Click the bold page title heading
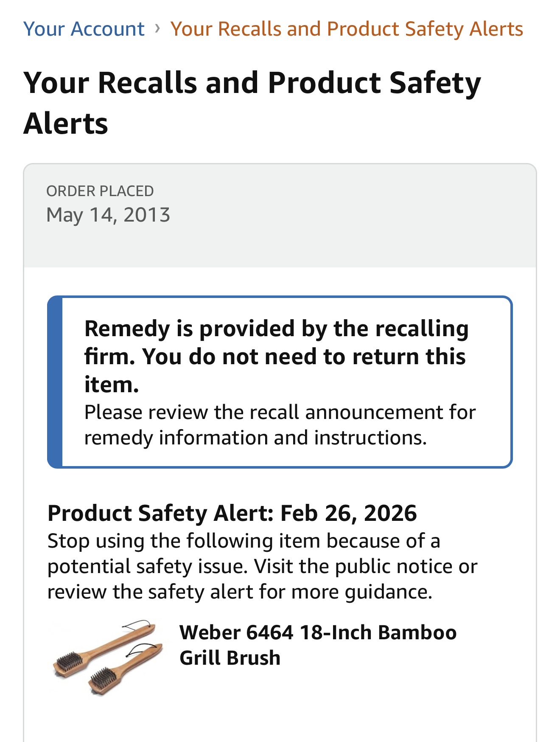Viewport: 560px width, 742px height. (x=252, y=102)
